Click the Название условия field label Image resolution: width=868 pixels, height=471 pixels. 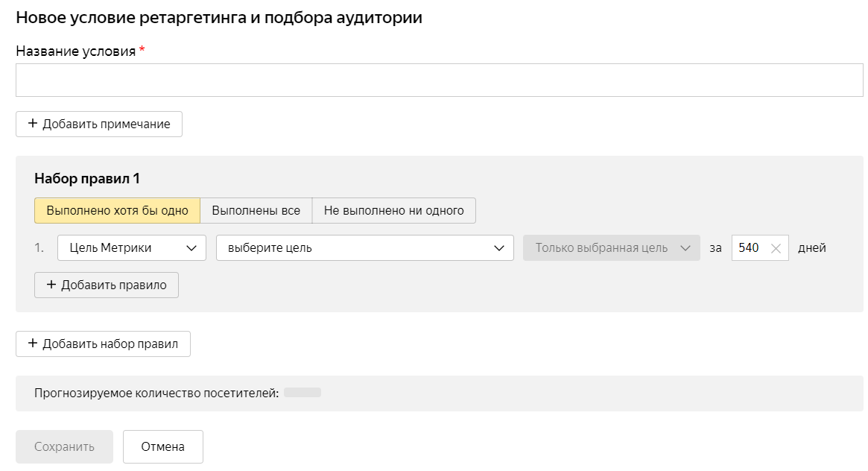(76, 51)
